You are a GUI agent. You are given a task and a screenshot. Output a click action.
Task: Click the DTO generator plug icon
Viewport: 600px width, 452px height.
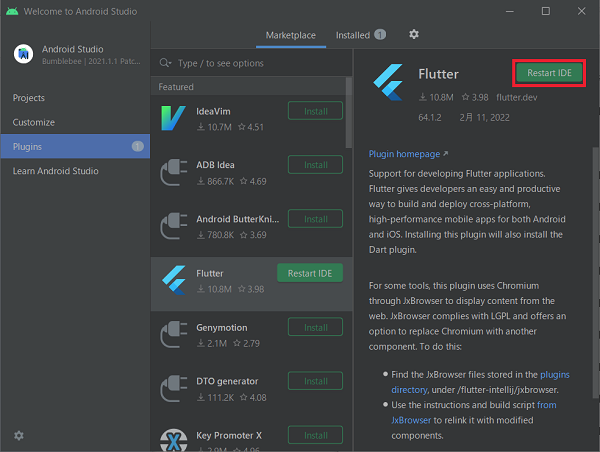coord(174,388)
